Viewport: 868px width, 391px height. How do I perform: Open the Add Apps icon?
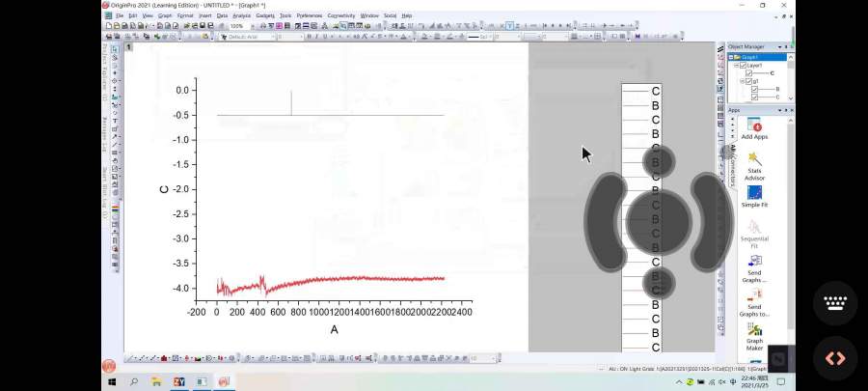754,126
